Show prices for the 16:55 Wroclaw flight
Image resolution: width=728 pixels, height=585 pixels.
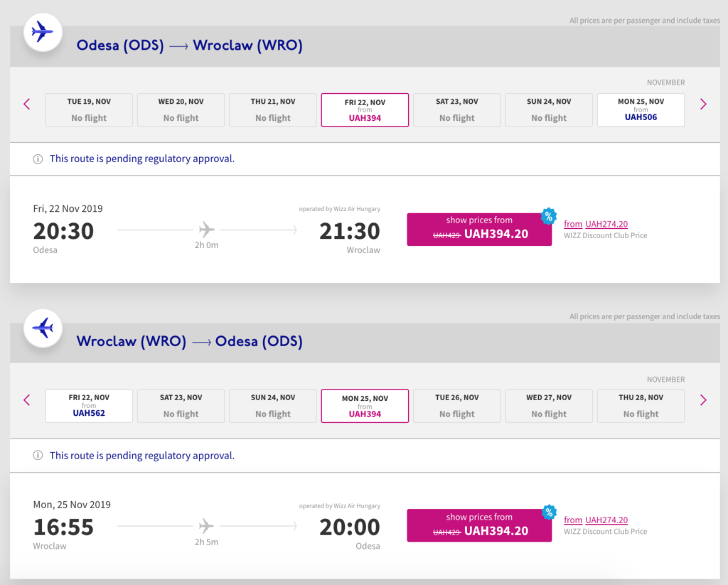point(479,525)
